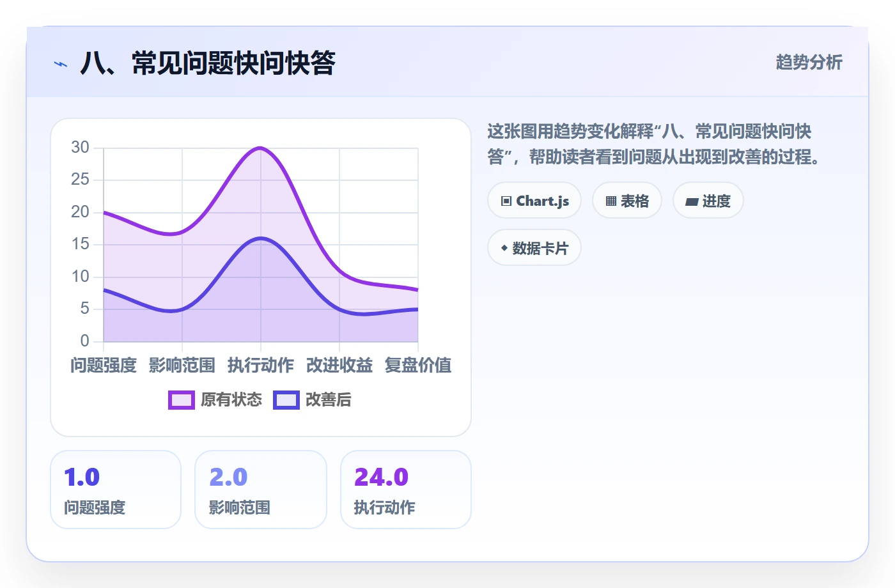Open the 24.0 执行动作 data card

pos(406,490)
